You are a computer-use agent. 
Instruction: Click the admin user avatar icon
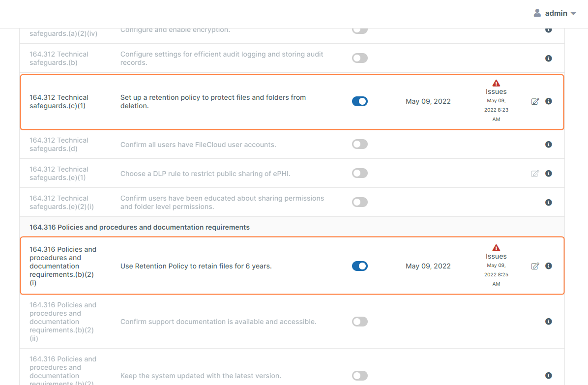[x=537, y=13]
